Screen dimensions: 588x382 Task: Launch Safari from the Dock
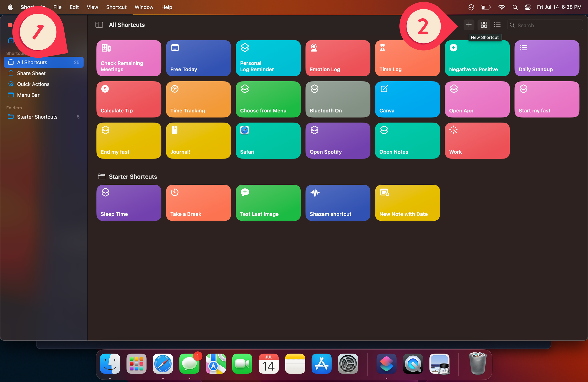163,364
